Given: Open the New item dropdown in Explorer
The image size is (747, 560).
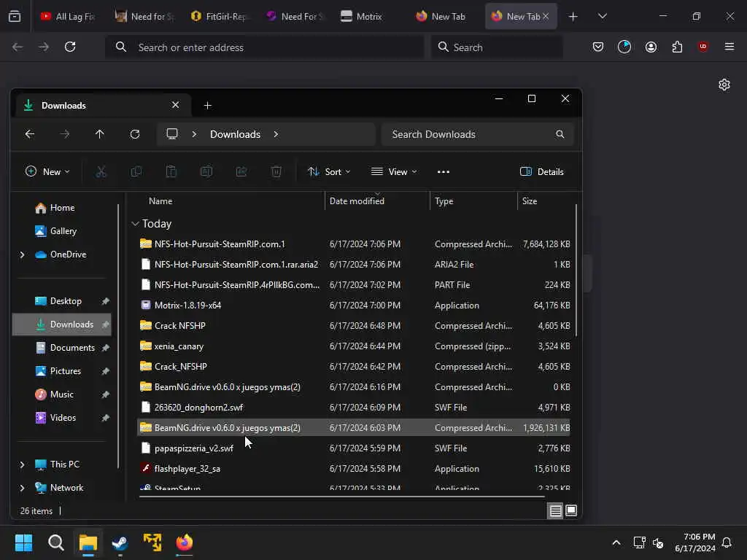Looking at the screenshot, I should click(x=47, y=172).
